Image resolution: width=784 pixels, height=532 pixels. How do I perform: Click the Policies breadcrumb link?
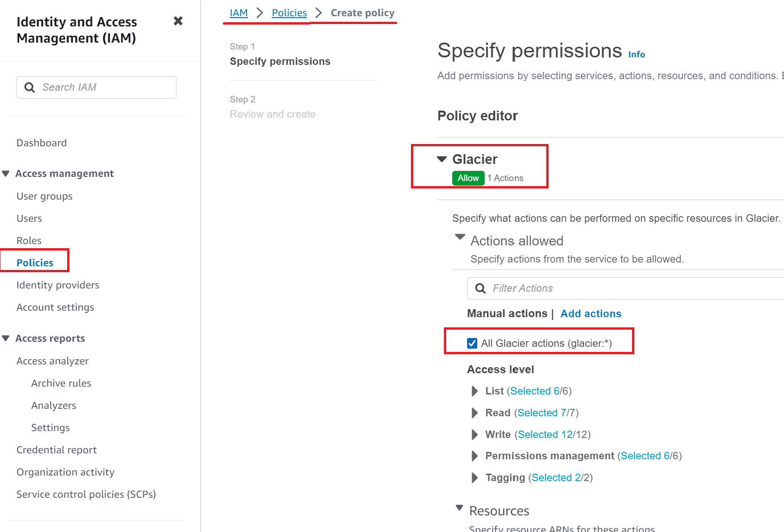[289, 13]
